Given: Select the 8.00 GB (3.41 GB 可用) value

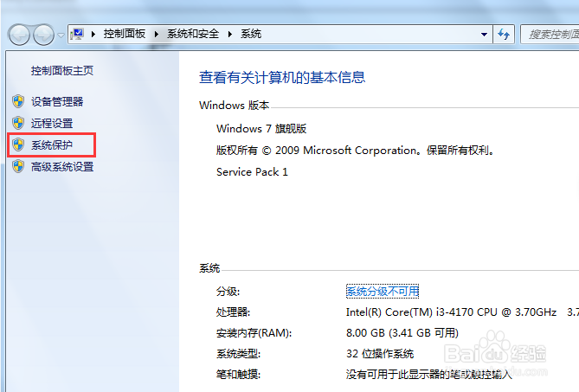Looking at the screenshot, I should [x=402, y=333].
